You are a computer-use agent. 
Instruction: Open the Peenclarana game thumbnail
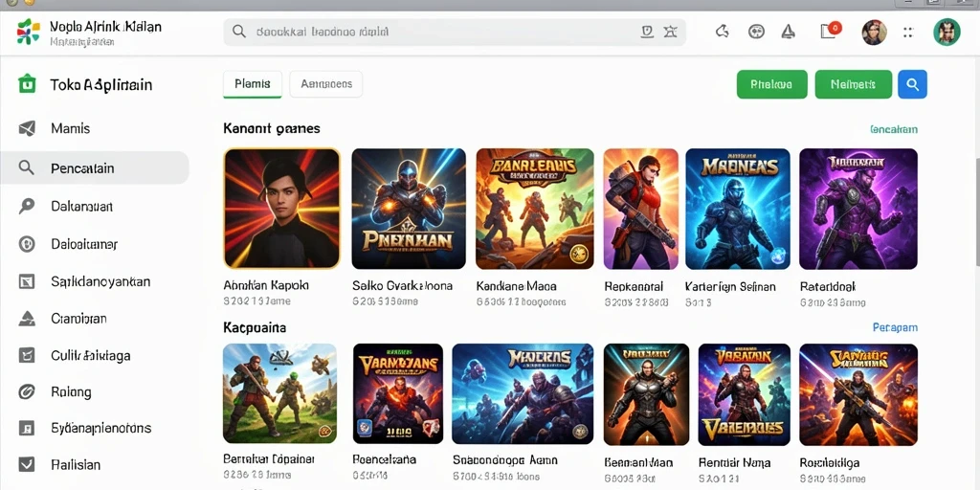[398, 393]
